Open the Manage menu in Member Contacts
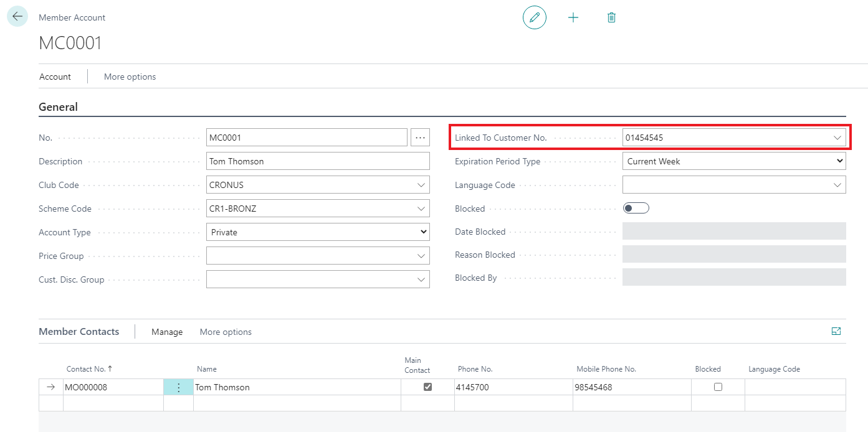The image size is (868, 432). pos(167,332)
